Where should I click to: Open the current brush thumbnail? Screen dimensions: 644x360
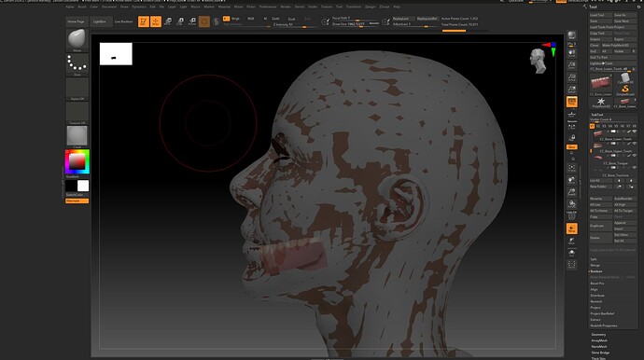coord(77,40)
